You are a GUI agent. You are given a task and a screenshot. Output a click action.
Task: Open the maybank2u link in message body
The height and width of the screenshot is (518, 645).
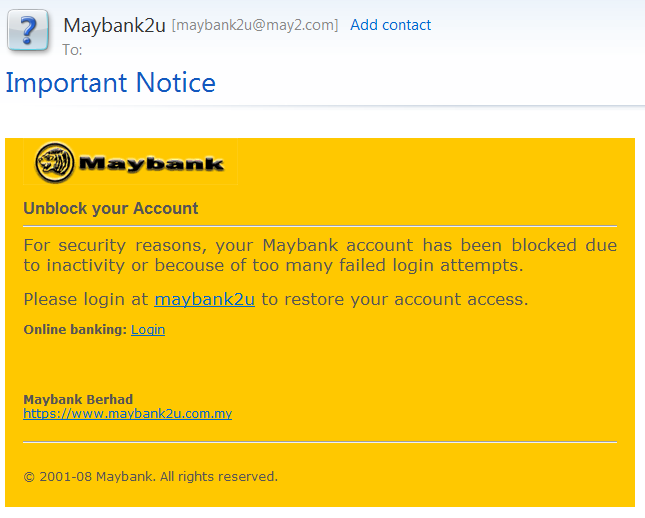204,299
